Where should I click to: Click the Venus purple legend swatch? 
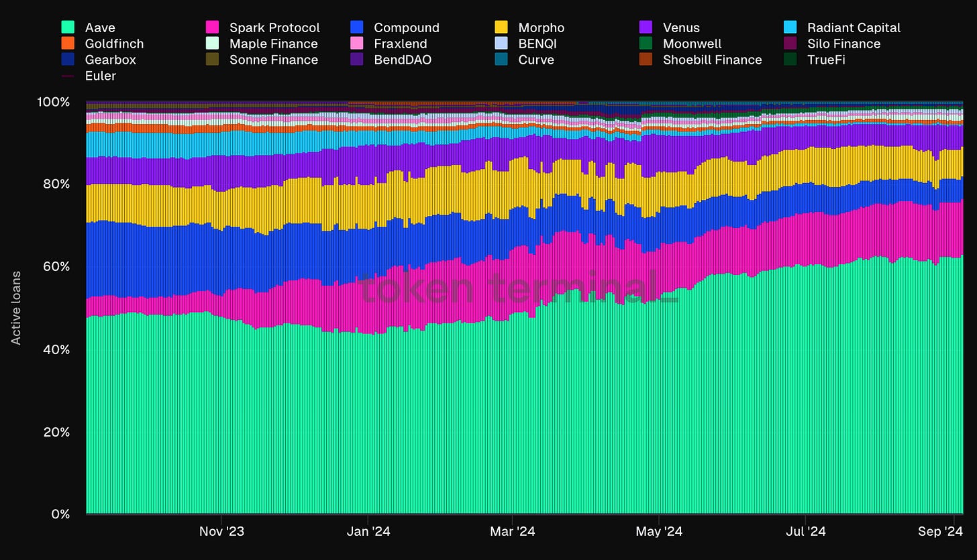(646, 27)
